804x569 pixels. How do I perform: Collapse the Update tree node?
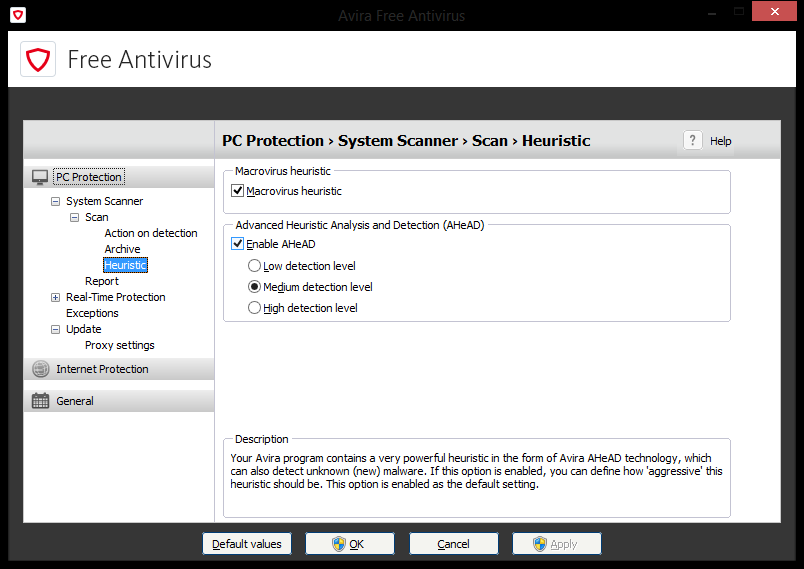point(55,330)
